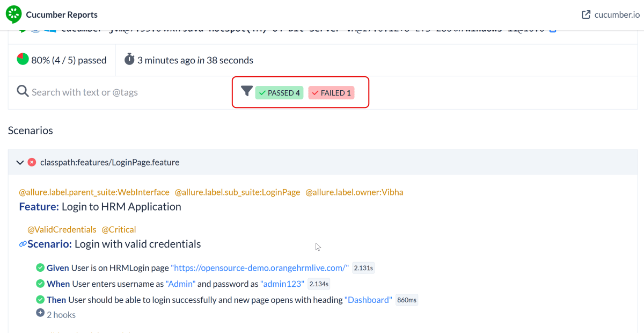The width and height of the screenshot is (644, 333).
Task: Click the chain link icon before Scenario
Action: pyautogui.click(x=23, y=244)
